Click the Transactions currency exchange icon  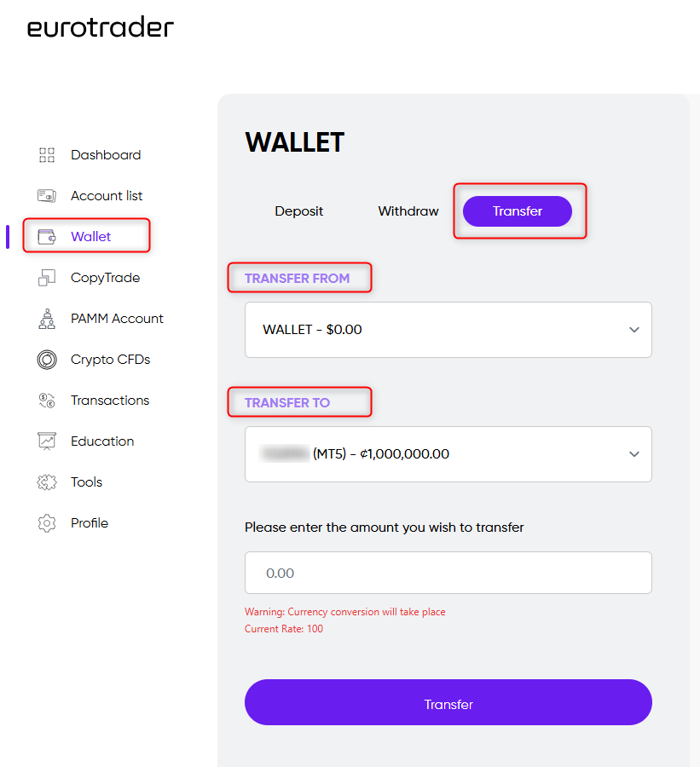[47, 401]
